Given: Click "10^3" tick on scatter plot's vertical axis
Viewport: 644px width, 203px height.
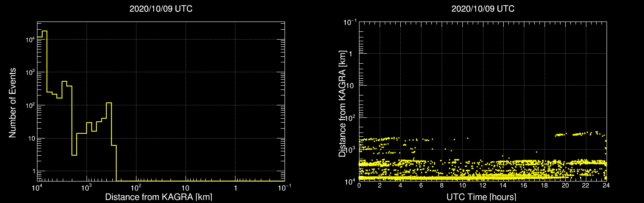Looking at the screenshot, I should point(351,149).
